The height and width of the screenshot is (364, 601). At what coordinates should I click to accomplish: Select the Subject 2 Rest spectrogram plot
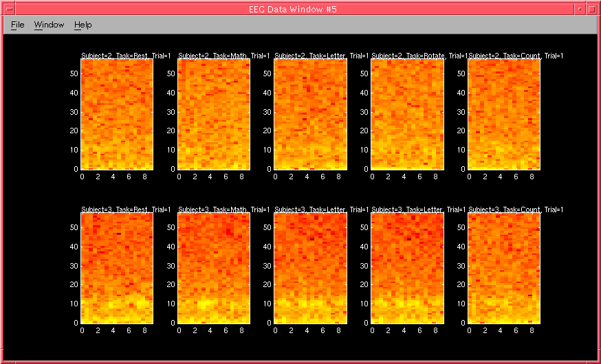tap(117, 115)
